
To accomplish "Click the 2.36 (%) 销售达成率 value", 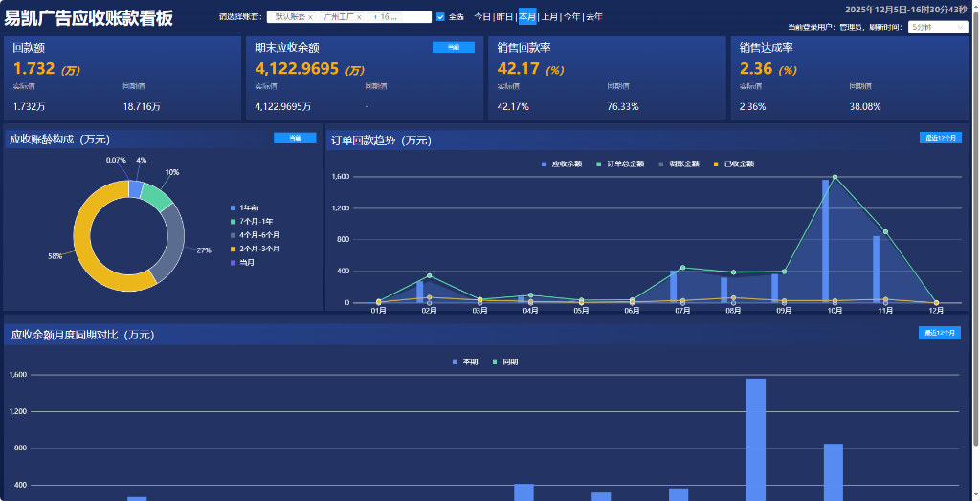I will tap(768, 69).
